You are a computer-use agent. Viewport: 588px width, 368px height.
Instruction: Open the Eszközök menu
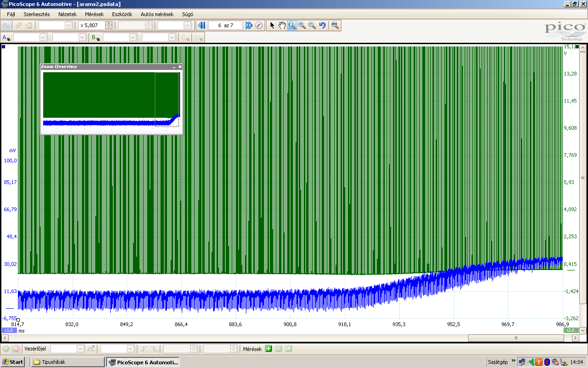122,14
